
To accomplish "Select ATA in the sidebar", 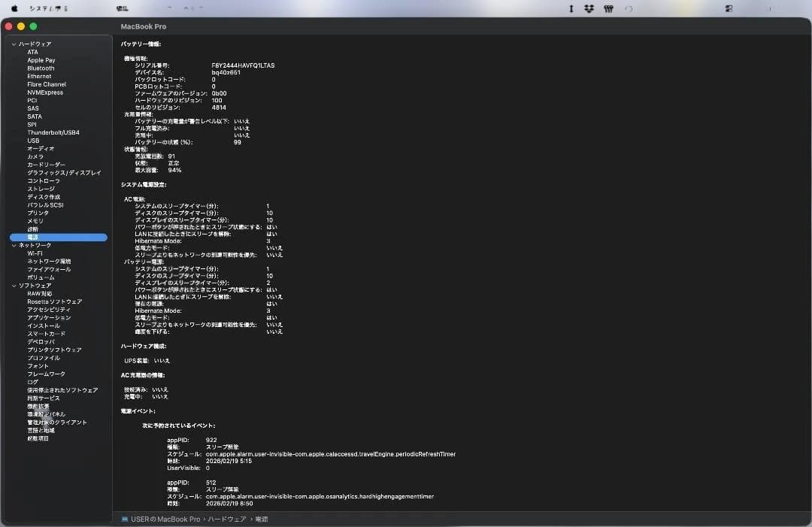I will click(32, 53).
